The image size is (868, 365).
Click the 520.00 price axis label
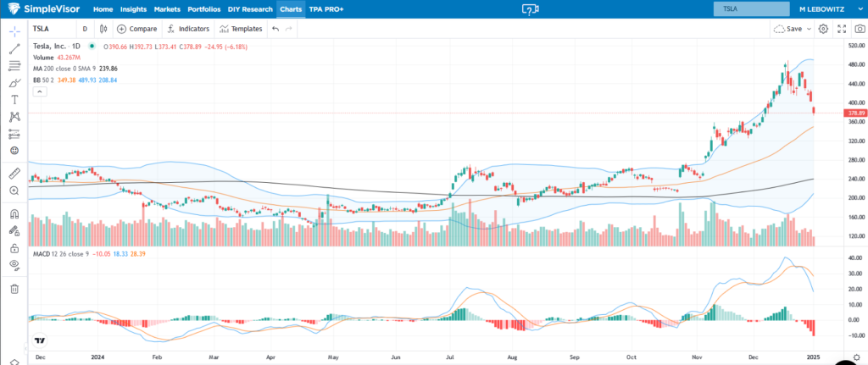tap(856, 46)
